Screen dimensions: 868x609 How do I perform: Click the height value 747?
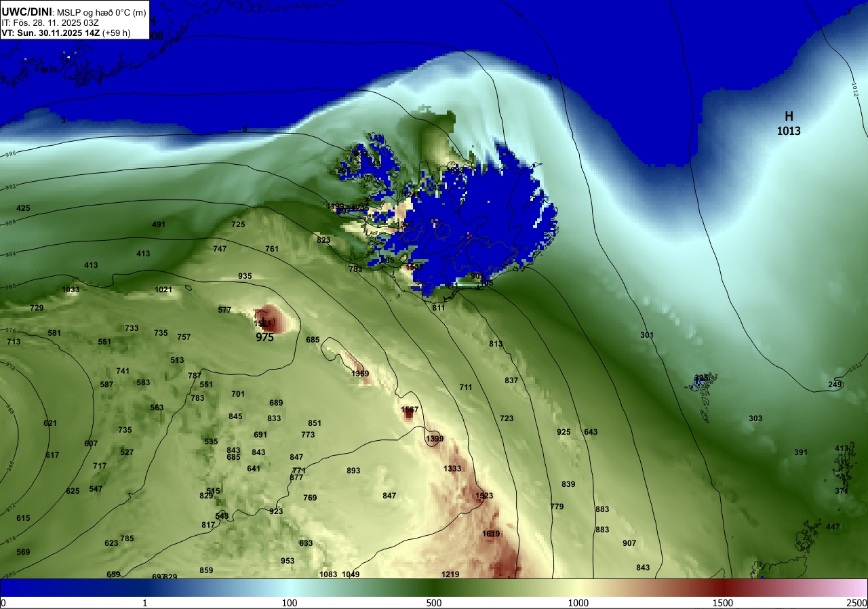click(x=220, y=249)
